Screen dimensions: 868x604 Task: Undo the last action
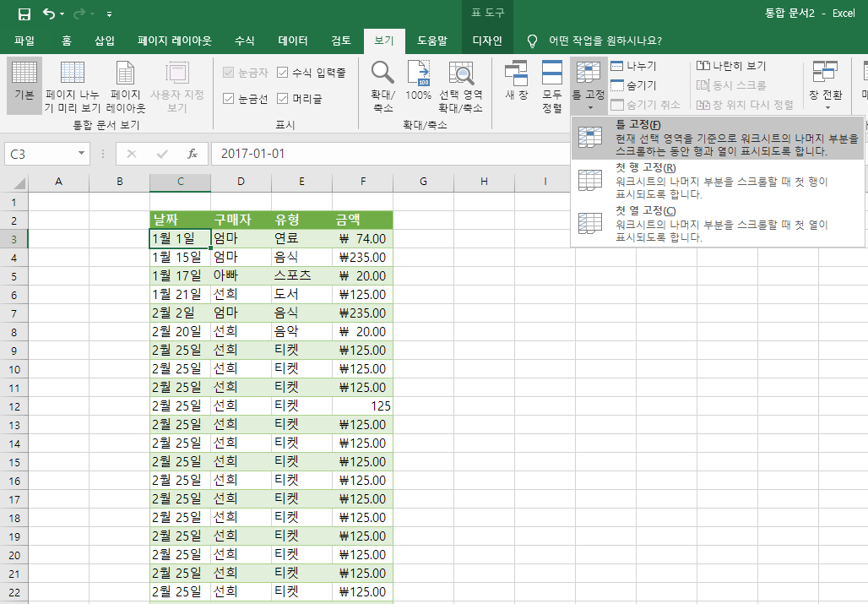pos(49,14)
